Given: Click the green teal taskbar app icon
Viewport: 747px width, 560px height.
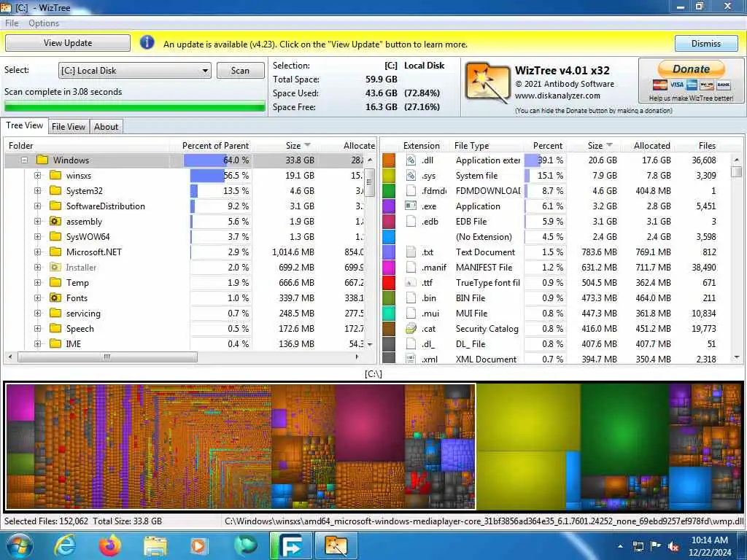Looking at the screenshot, I should [x=245, y=545].
